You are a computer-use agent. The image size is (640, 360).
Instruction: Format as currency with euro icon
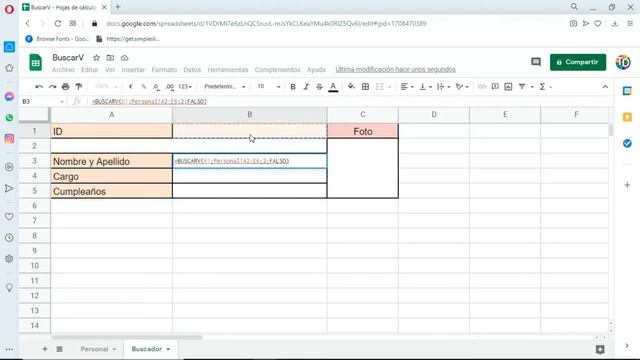131,87
